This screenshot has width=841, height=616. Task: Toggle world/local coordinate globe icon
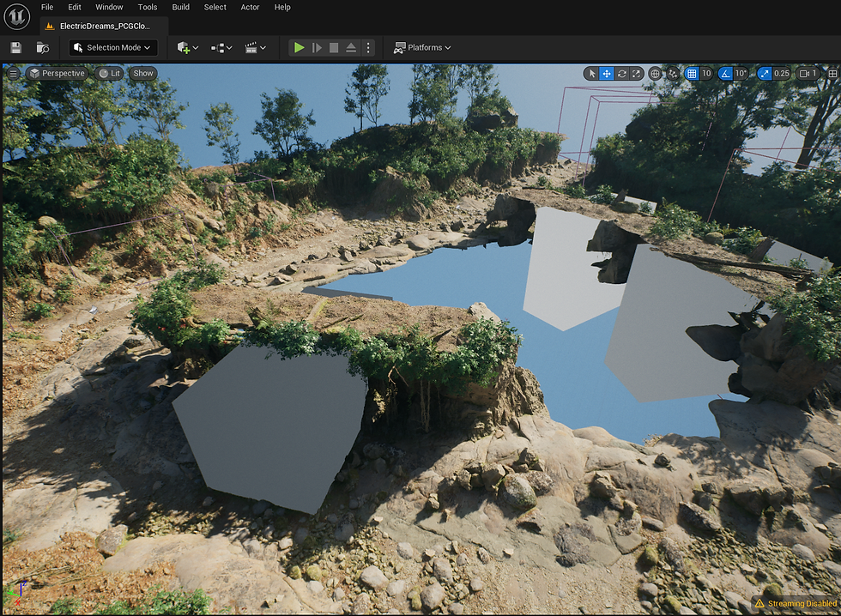pos(656,74)
